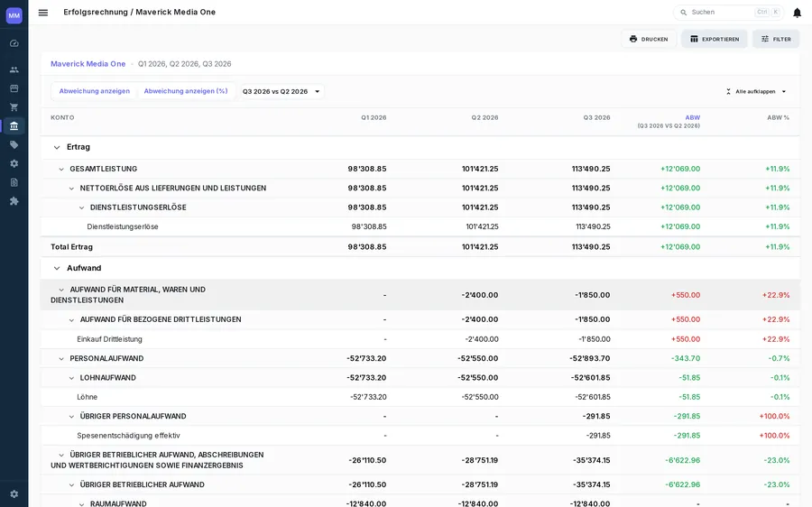Open the Q3 2026 vs Q2 2026 dropdown
Screen dimensions: 812x507
281,92
